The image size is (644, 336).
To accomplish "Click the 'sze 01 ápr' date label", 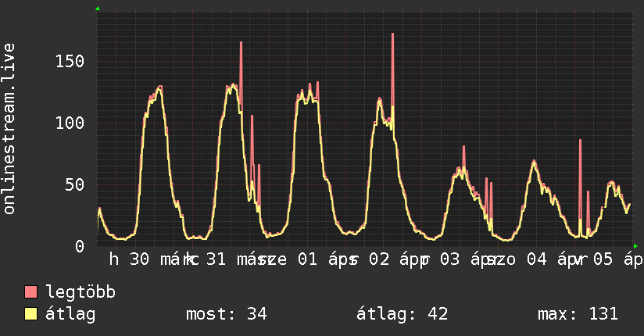I will 308,259.
